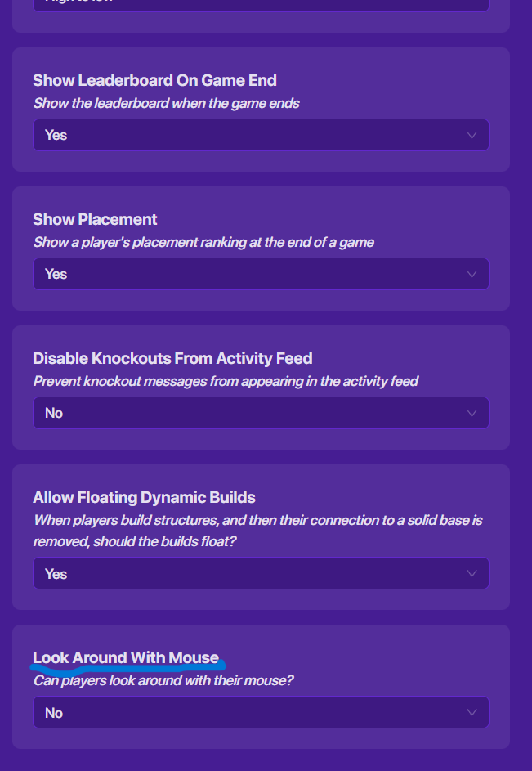Screen dimensions: 532x771
Task: Click the partially visible dropdown at top
Action: 261,4
